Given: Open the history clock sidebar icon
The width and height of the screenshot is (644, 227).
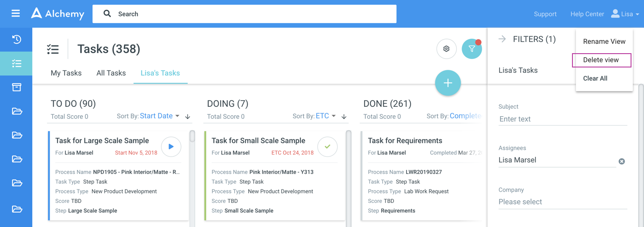Looking at the screenshot, I should click(17, 39).
